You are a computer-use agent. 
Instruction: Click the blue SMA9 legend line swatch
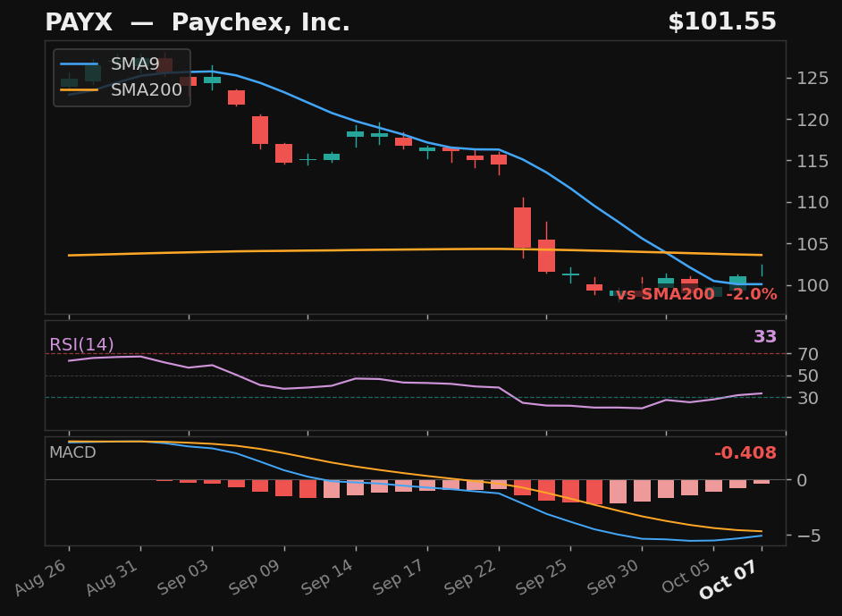point(79,64)
